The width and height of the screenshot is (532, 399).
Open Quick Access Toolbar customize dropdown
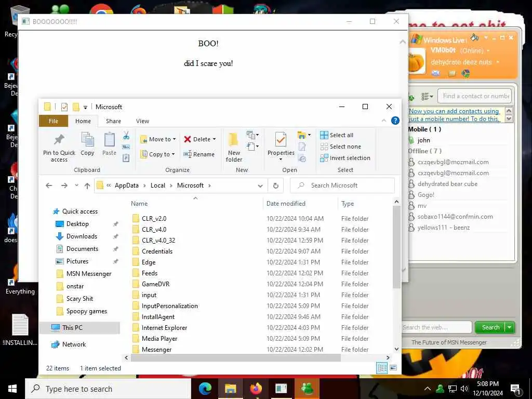click(86, 107)
